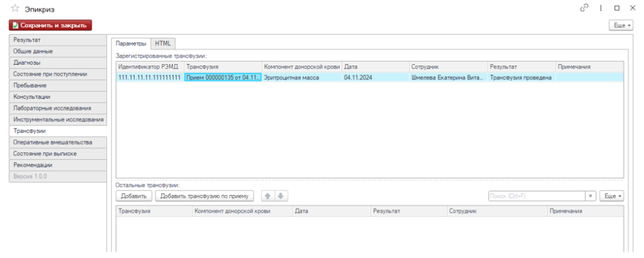Select cell Эритроцитная масса
Screen dimensions: 644x258
[x=302, y=77]
